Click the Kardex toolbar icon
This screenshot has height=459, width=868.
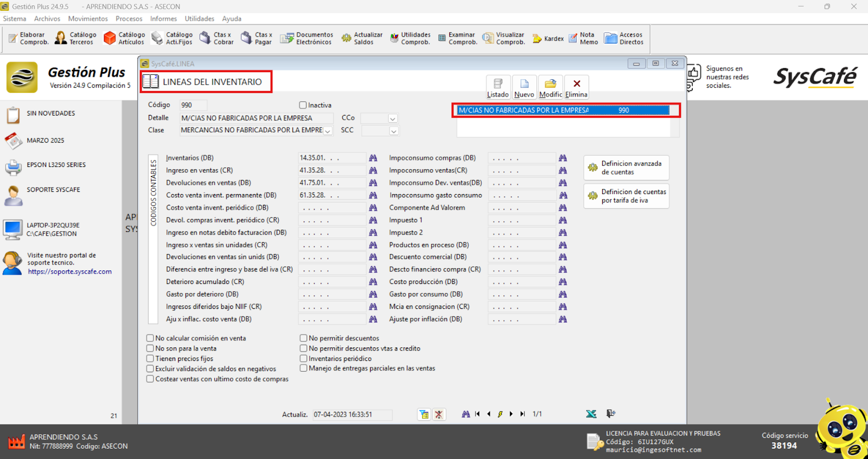(x=548, y=38)
